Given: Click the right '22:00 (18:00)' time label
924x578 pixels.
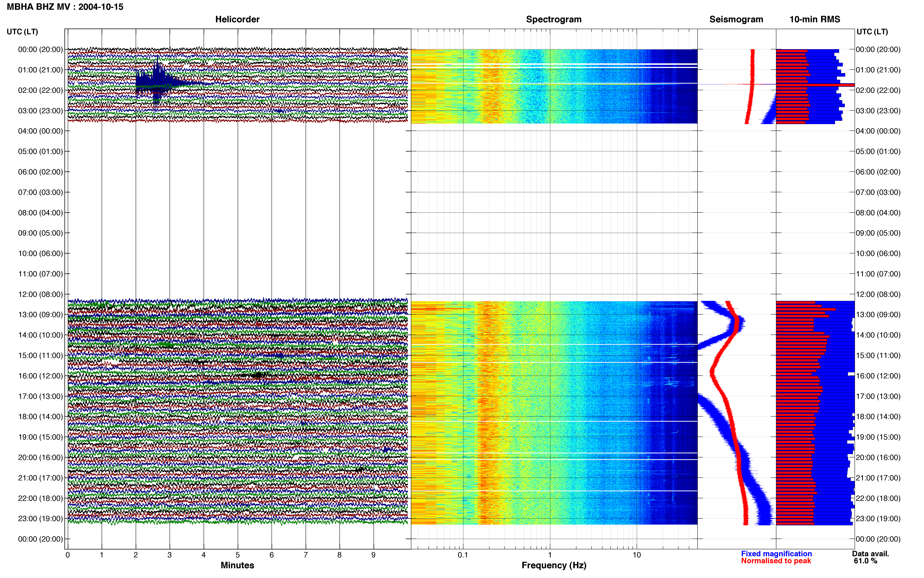Looking at the screenshot, I should pyautogui.click(x=878, y=498).
